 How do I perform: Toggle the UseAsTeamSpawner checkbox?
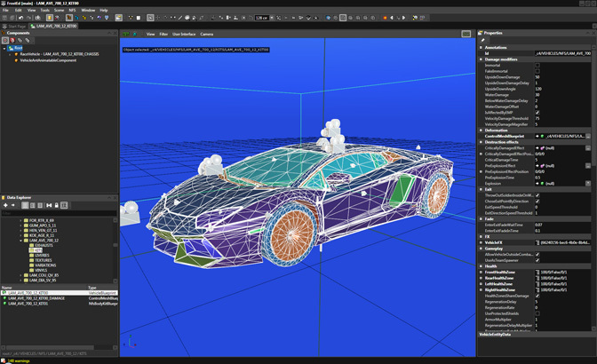click(x=537, y=260)
